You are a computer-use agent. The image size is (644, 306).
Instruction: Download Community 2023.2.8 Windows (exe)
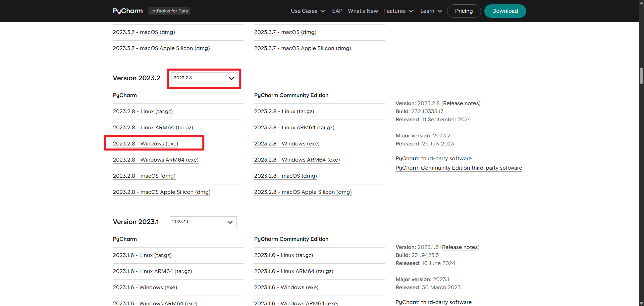pyautogui.click(x=287, y=144)
